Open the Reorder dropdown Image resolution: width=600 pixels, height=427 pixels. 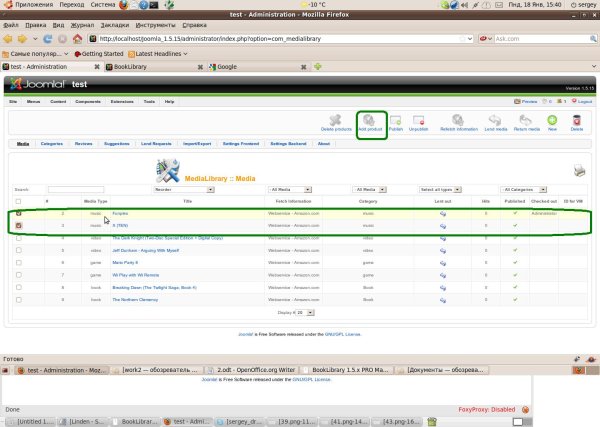(184, 189)
